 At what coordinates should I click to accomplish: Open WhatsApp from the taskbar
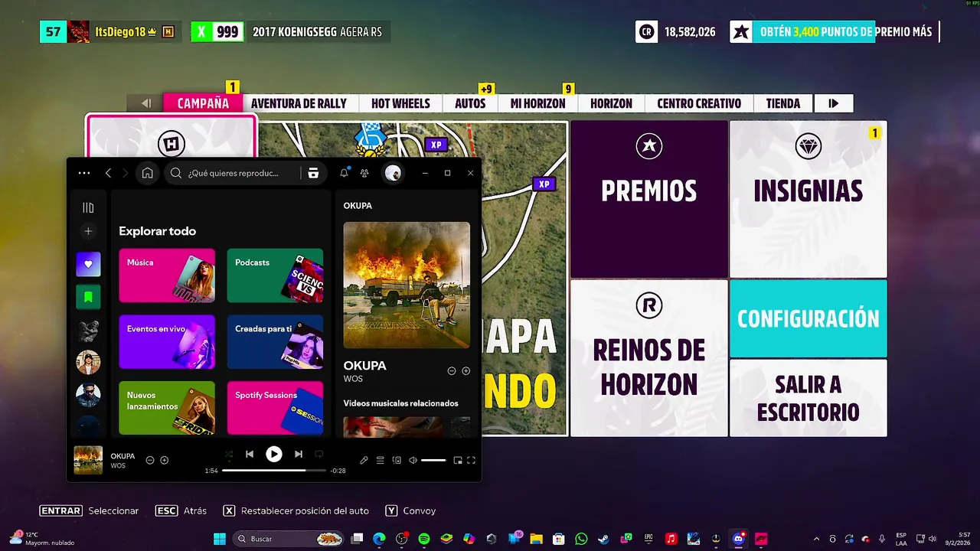[x=581, y=539]
